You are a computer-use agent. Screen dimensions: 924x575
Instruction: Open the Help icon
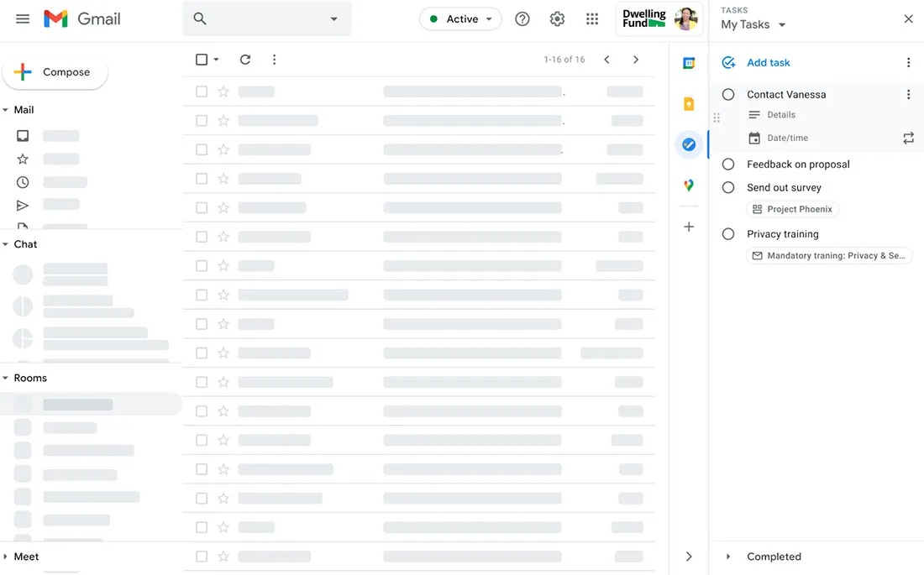pos(522,18)
